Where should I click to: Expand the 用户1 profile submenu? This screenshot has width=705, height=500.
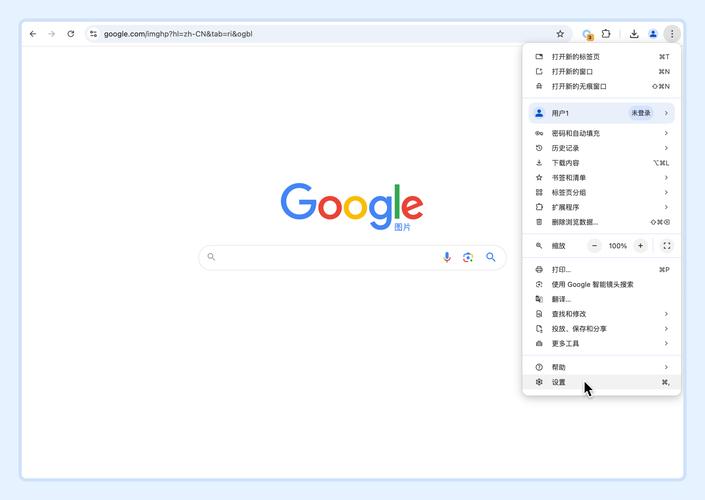pos(602,113)
